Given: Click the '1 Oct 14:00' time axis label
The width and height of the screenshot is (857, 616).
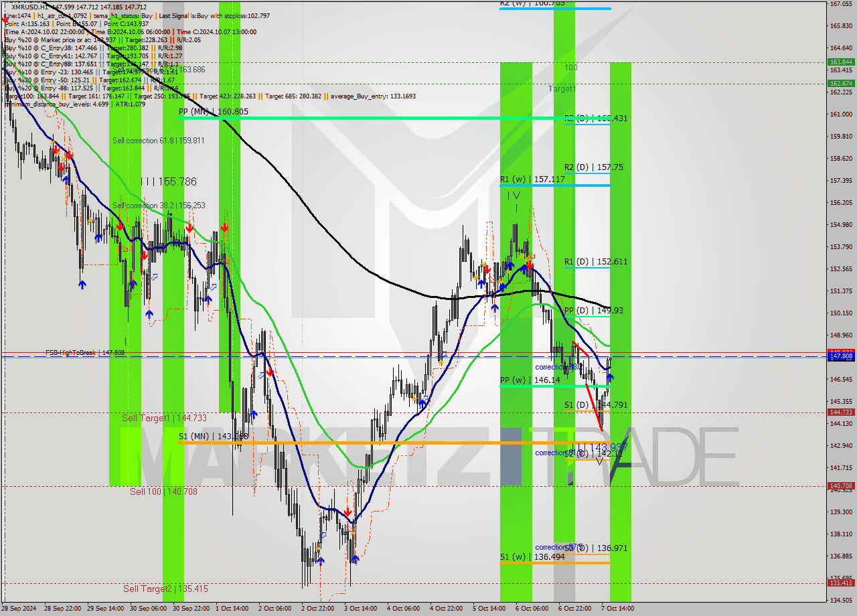Looking at the screenshot, I should point(232,609).
